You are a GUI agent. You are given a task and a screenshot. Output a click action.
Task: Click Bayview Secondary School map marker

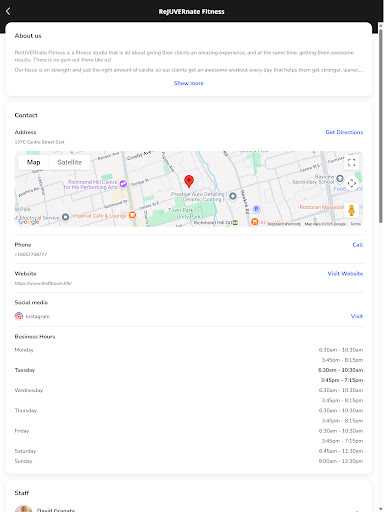340,178
